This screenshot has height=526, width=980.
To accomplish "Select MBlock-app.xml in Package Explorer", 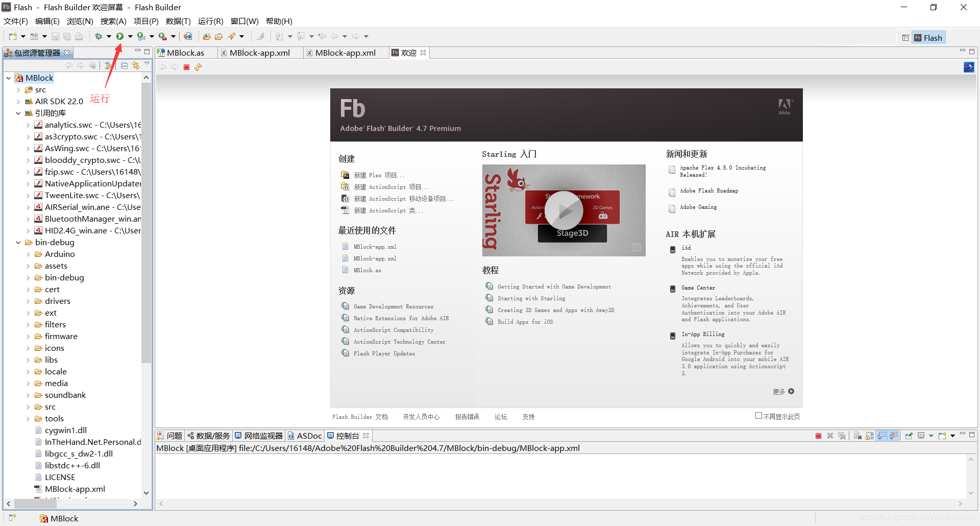I will click(x=75, y=489).
